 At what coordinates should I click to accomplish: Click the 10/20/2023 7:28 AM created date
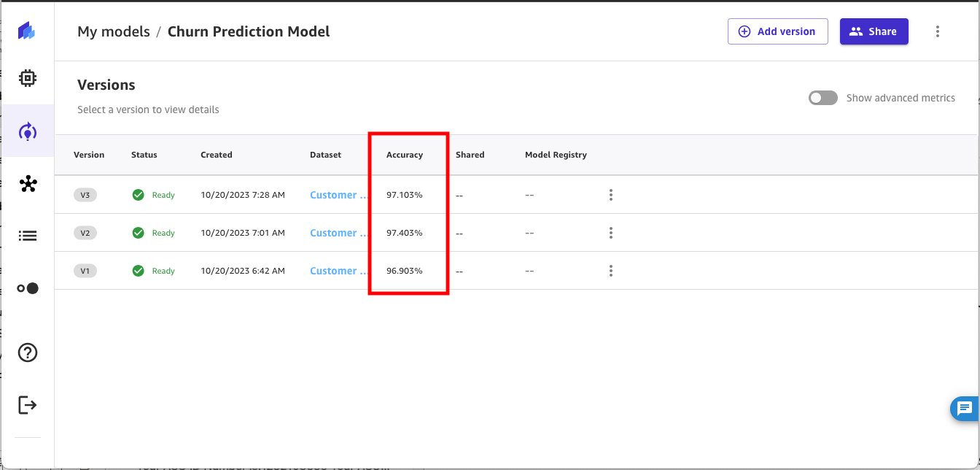coord(243,195)
